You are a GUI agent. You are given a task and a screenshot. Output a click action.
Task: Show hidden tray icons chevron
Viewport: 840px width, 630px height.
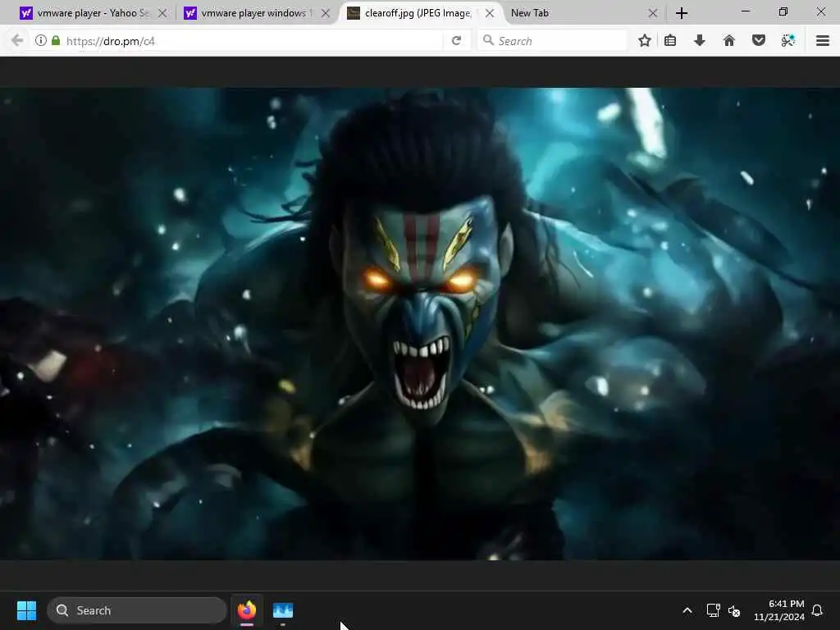pyautogui.click(x=687, y=610)
